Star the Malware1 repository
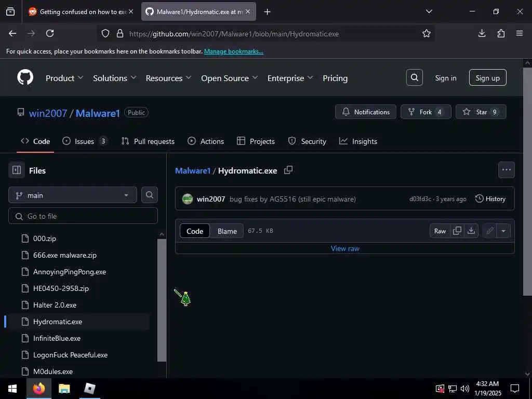532x399 pixels. click(x=481, y=112)
